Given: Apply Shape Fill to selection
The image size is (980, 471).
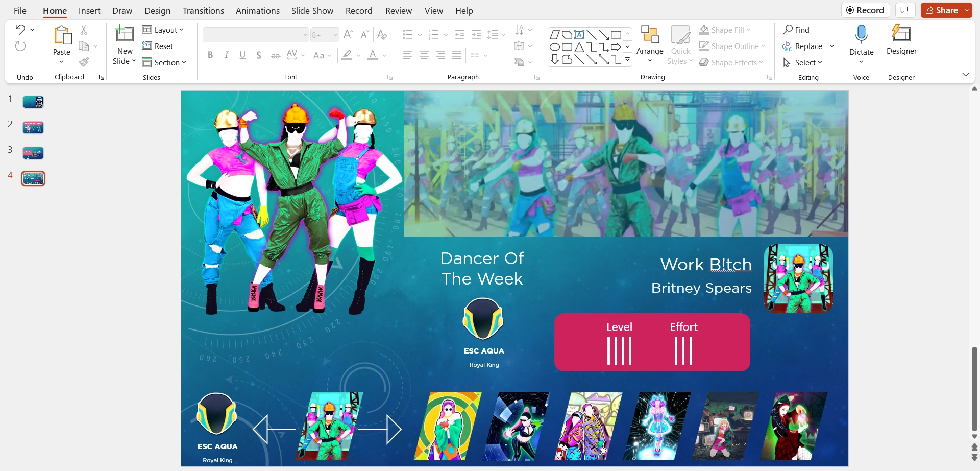Looking at the screenshot, I should pyautogui.click(x=724, y=29).
